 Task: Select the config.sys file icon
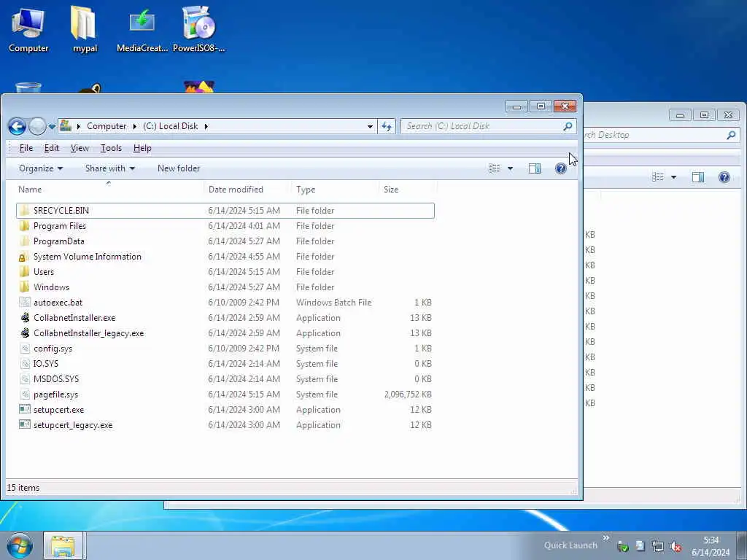tap(25, 349)
